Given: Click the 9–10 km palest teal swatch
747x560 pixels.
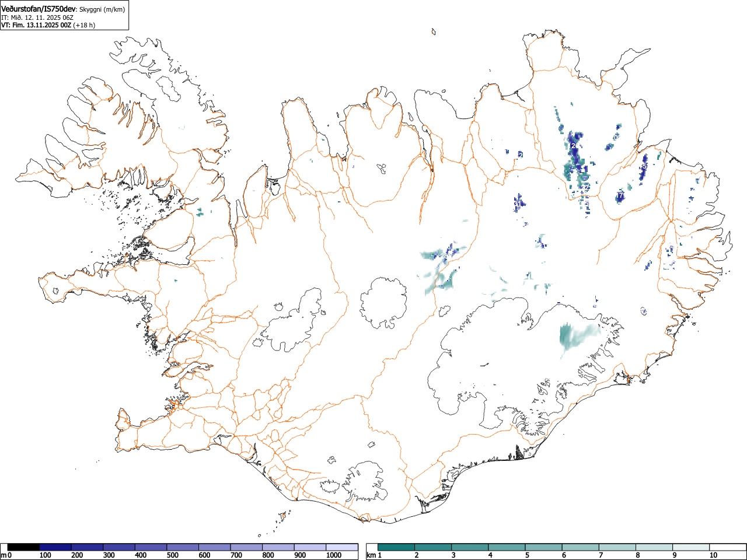Looking at the screenshot, I should point(691,547).
